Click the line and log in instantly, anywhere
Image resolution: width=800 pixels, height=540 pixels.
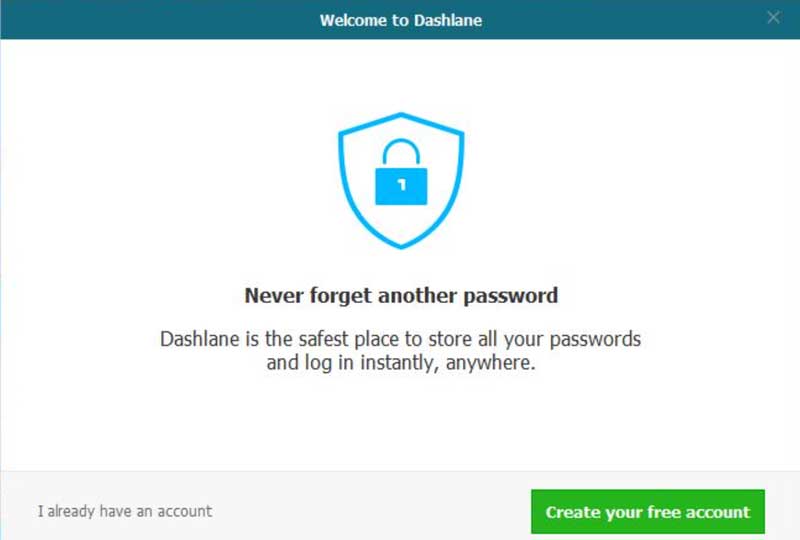(401, 364)
